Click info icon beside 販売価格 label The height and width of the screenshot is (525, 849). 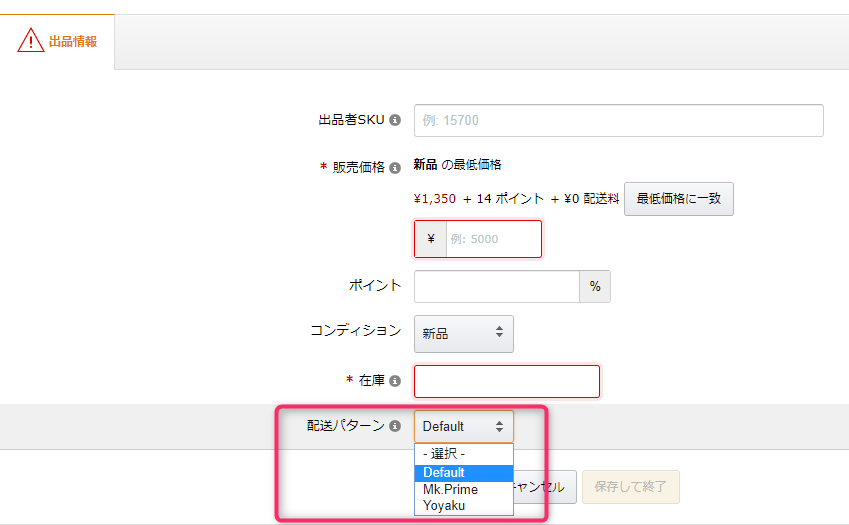tap(395, 168)
